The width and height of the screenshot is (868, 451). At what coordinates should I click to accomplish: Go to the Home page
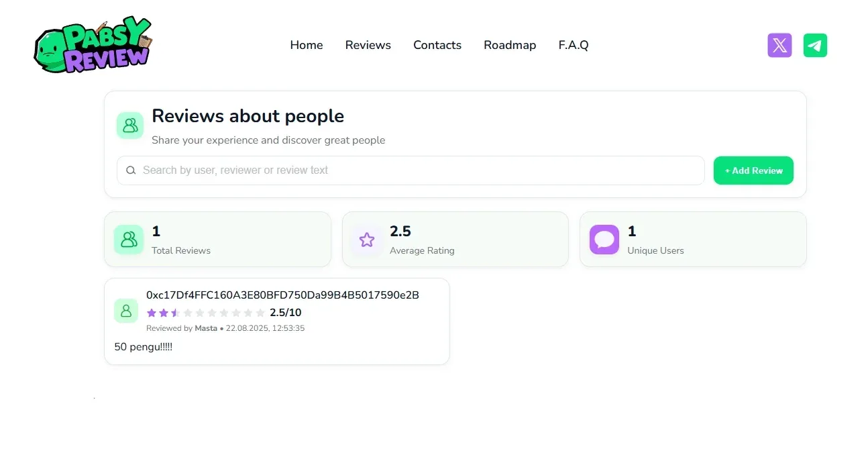click(307, 45)
